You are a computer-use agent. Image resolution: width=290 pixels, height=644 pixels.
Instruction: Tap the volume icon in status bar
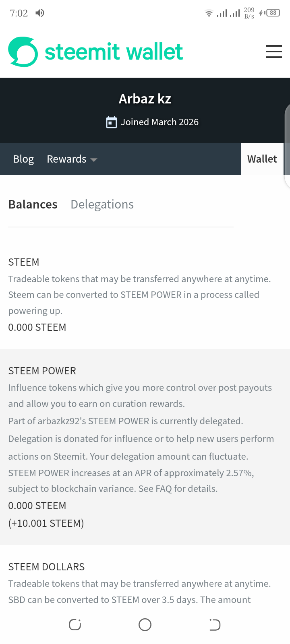point(40,13)
